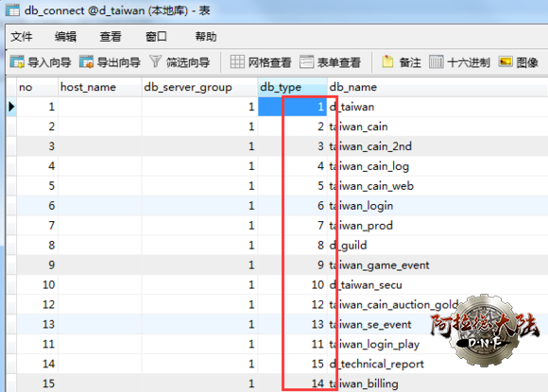
Task: Click the Export Wizard icon (导出向导)
Action: point(86,61)
